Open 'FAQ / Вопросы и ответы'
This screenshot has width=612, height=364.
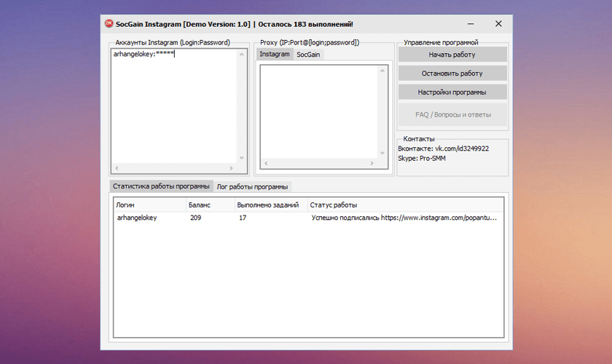[452, 115]
